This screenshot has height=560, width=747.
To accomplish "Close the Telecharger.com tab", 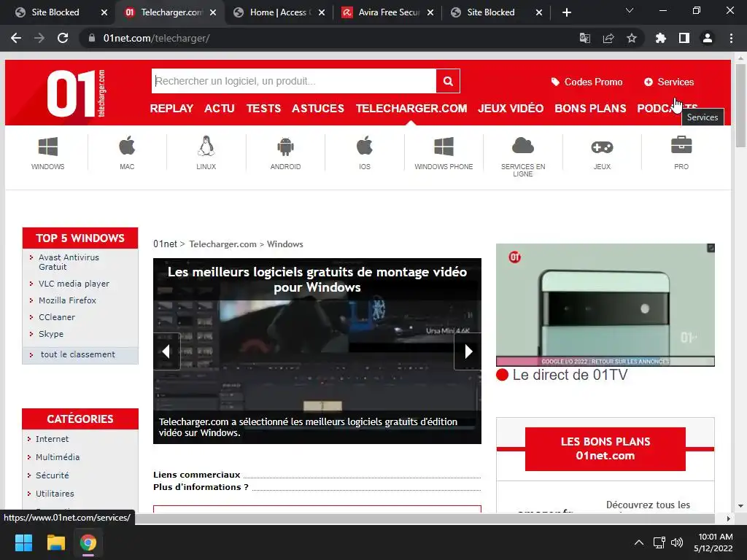I will [213, 12].
